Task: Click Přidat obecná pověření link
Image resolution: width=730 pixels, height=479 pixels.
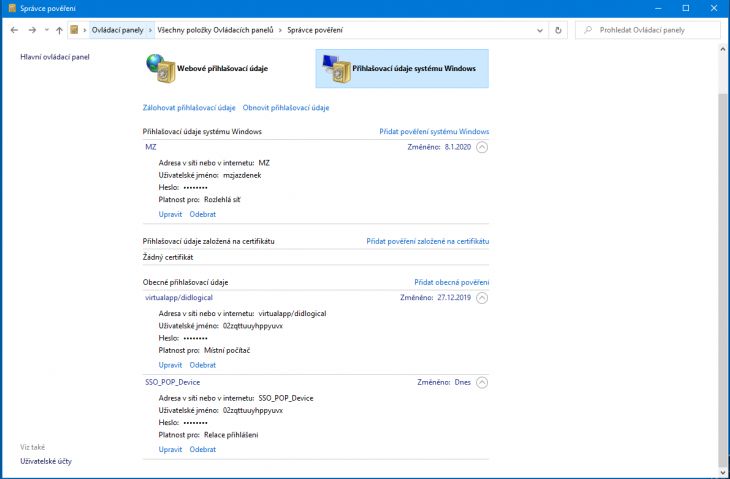Action: tap(452, 282)
